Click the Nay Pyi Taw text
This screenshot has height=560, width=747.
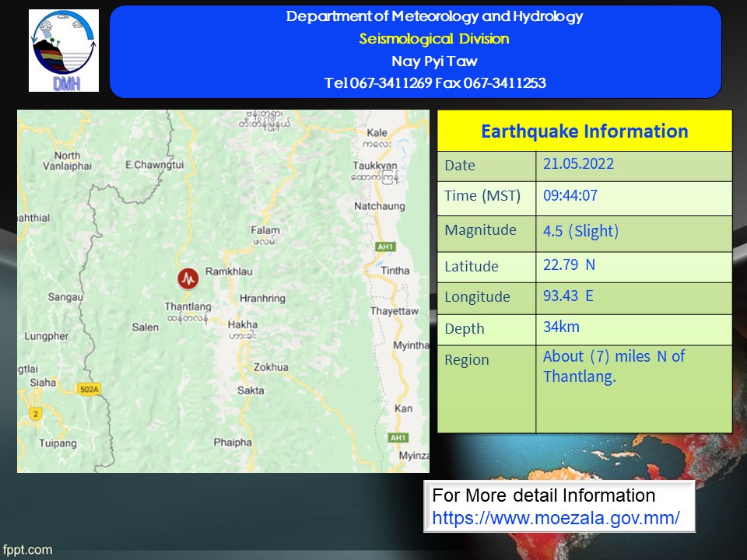434,61
